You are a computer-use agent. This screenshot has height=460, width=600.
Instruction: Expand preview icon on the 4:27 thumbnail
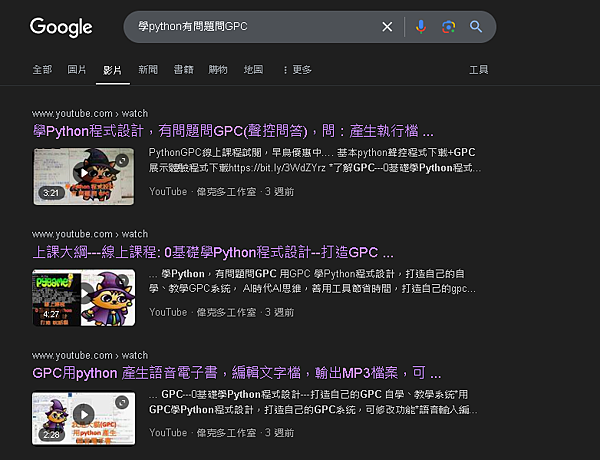coord(122,281)
